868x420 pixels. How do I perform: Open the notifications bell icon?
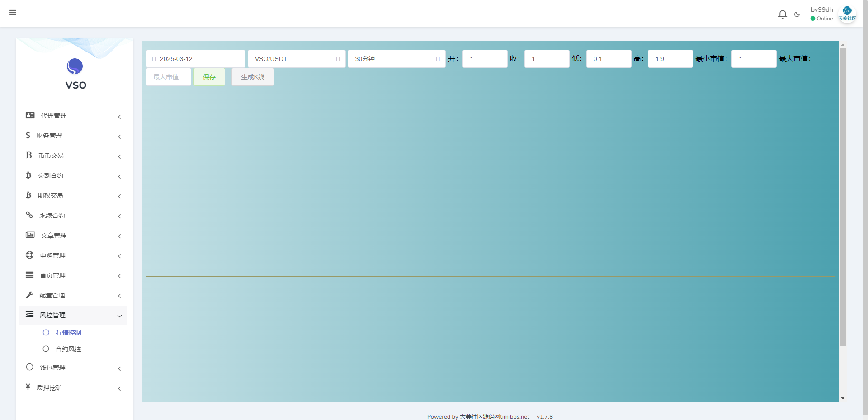[783, 14]
